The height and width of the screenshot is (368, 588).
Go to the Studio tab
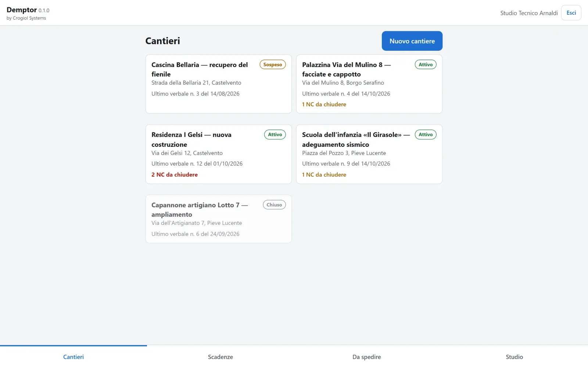[514, 357]
